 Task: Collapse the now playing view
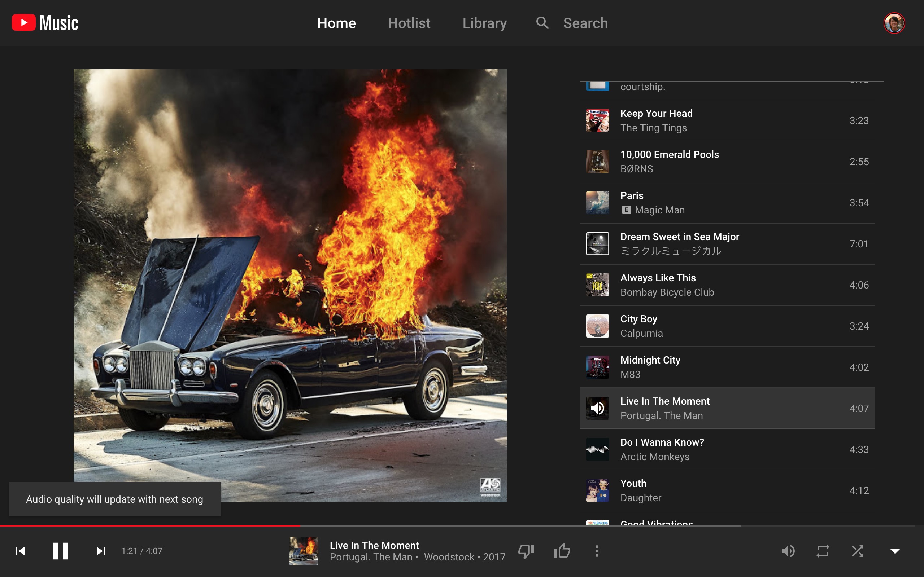click(895, 551)
